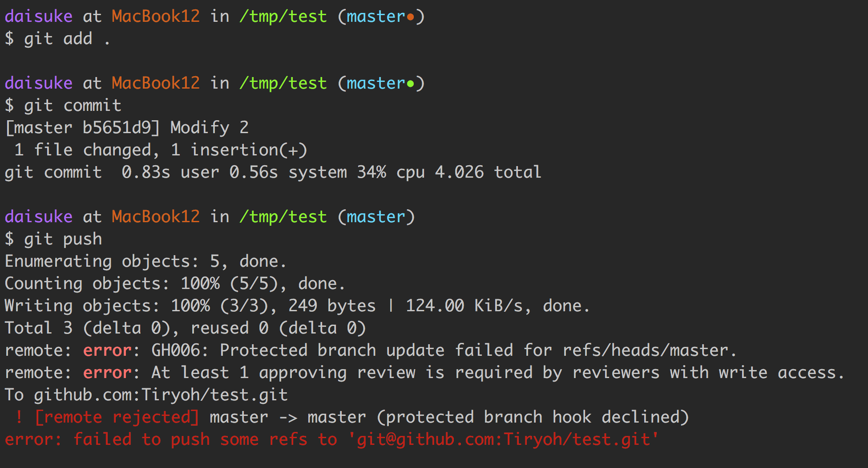Click 'github.com:Tiryoh/test.git' on the To line

161,395
